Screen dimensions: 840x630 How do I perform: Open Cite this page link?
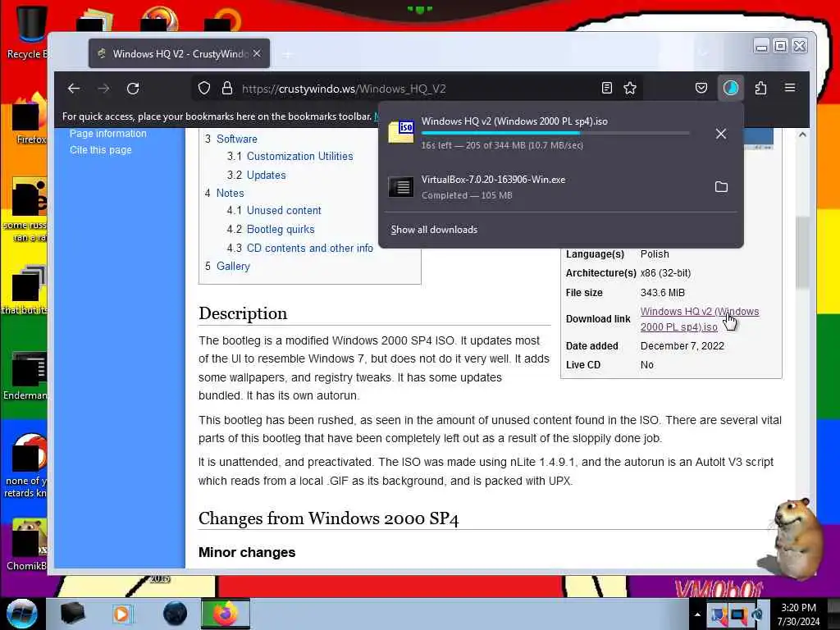tap(100, 150)
